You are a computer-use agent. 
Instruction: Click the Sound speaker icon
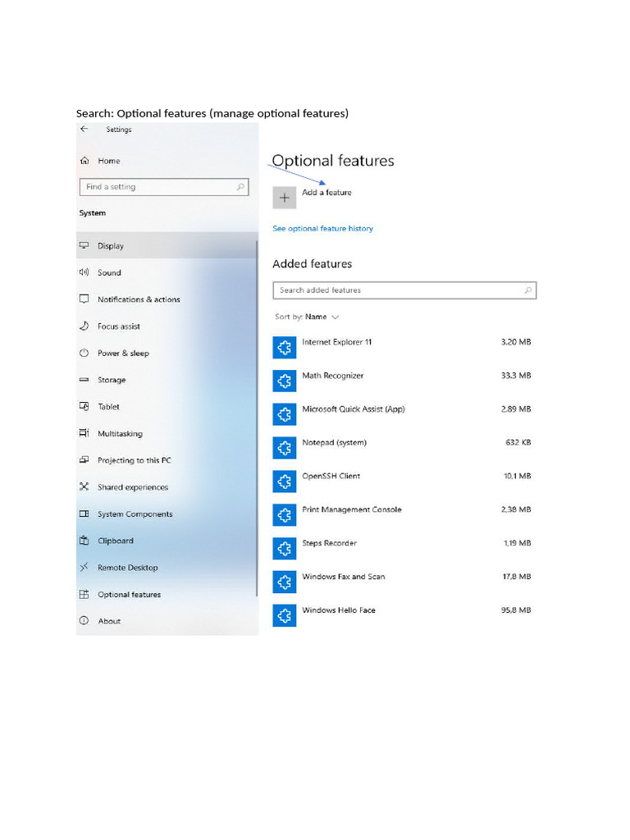tap(84, 272)
